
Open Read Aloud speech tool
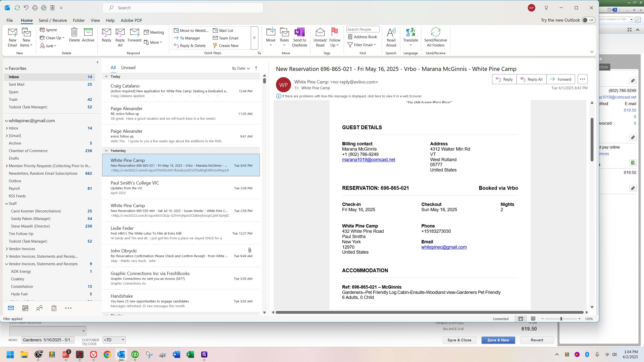pos(391,37)
